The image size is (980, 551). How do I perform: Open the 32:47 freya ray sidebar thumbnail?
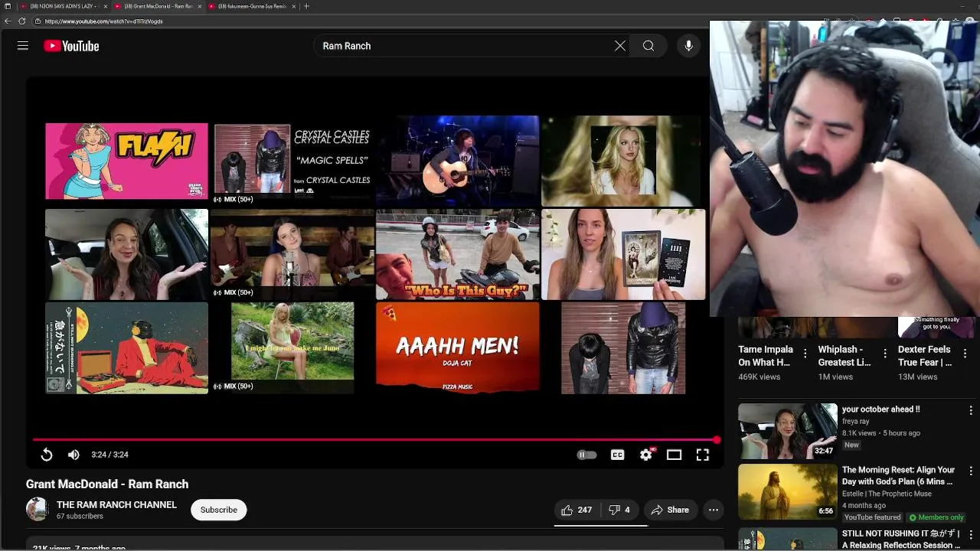click(x=787, y=431)
